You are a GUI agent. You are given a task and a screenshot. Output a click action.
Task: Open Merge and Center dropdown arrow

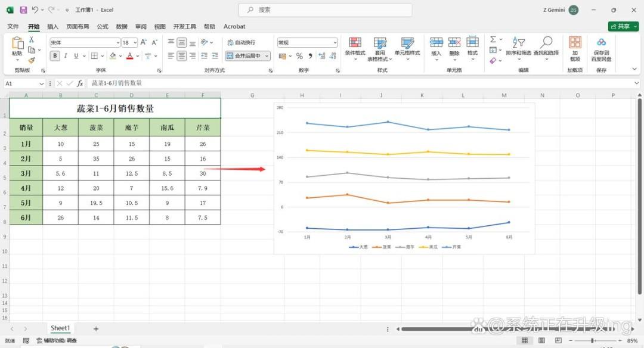(x=267, y=56)
